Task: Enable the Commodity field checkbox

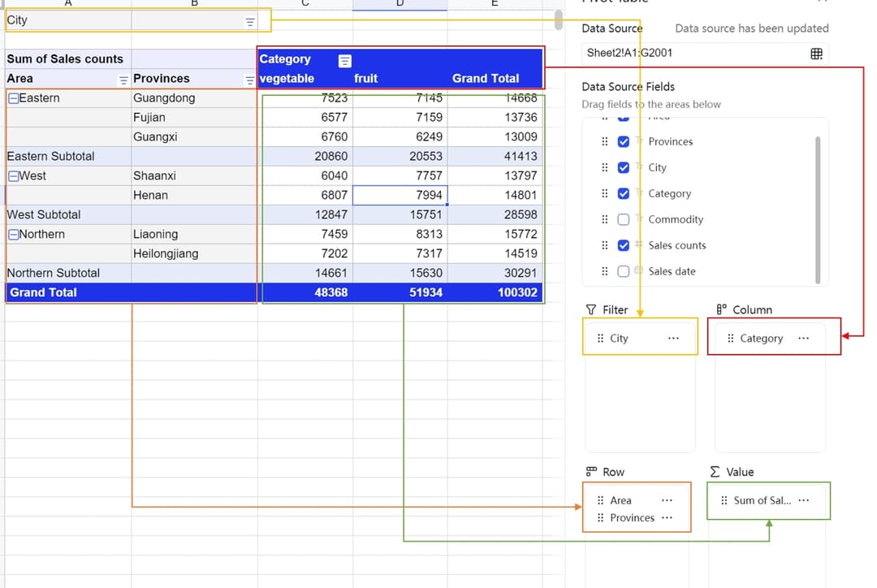Action: pos(624,219)
